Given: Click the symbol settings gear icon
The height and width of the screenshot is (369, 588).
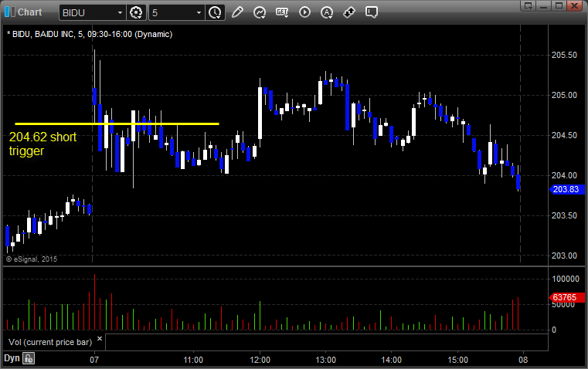Looking at the screenshot, I should pyautogui.click(x=136, y=12).
